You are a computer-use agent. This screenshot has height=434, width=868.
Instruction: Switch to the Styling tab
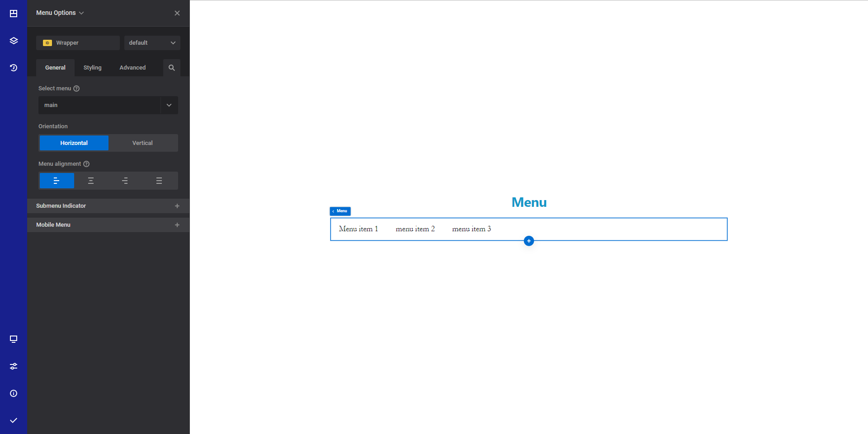coord(92,67)
